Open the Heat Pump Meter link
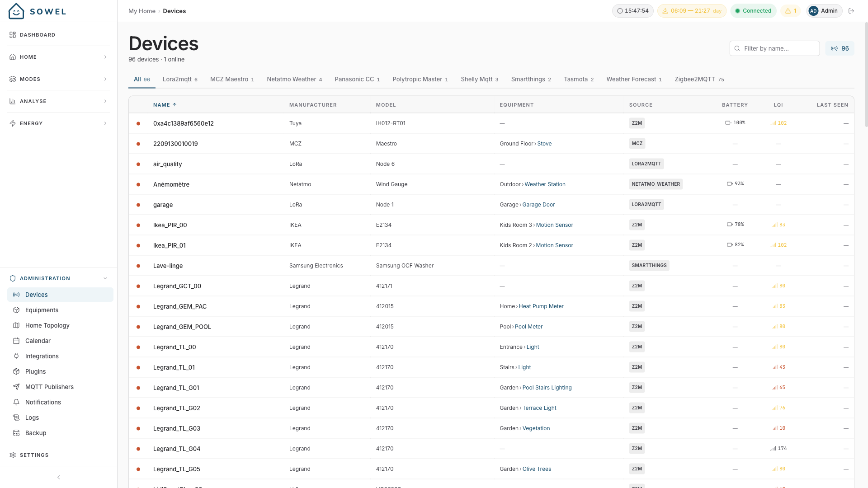This screenshot has height=488, width=868. (x=541, y=306)
